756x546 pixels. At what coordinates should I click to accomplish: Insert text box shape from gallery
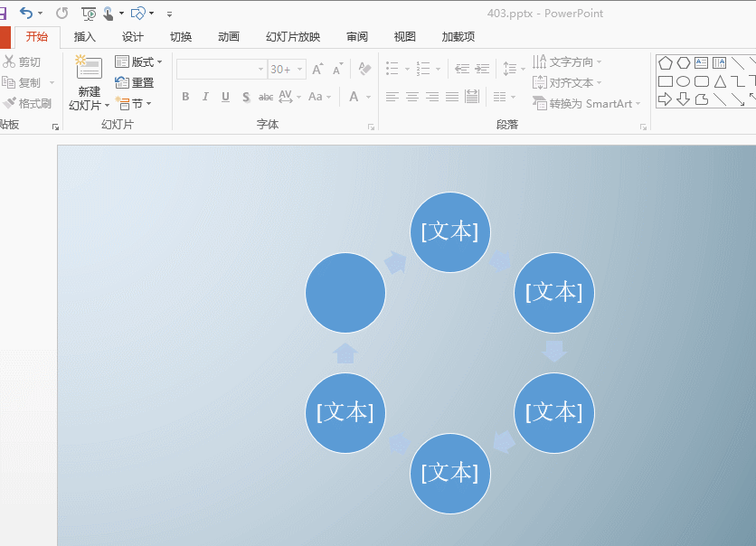click(701, 62)
